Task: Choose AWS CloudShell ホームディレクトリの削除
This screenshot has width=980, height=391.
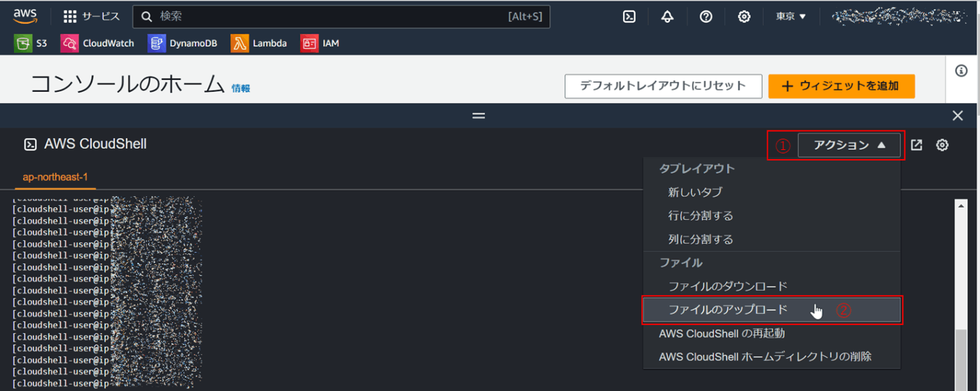Action: coord(771,357)
